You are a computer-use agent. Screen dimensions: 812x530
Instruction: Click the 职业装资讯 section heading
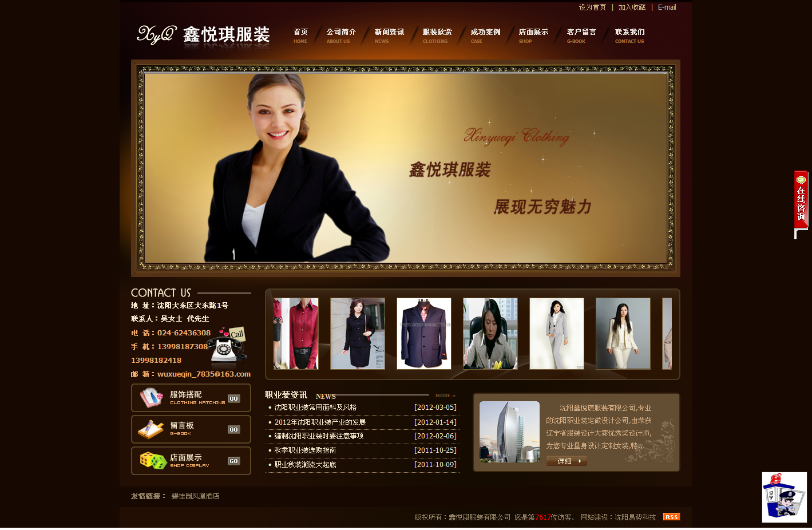[x=286, y=395]
